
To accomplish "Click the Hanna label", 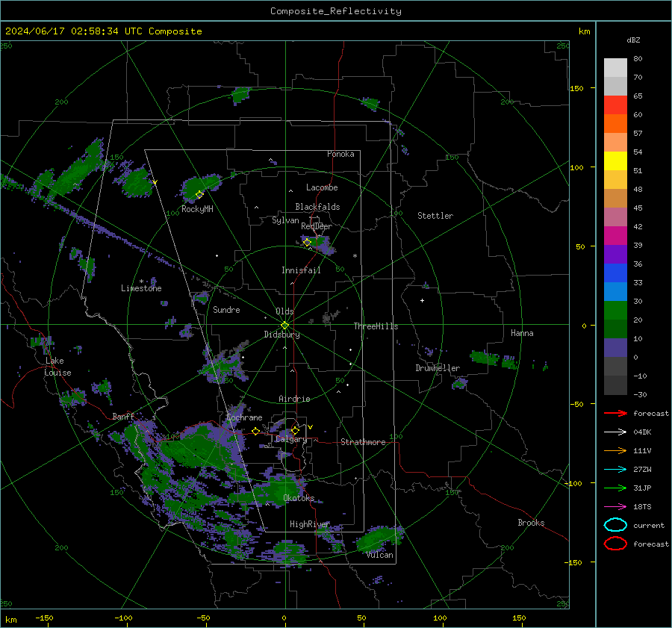I will click(x=522, y=333).
